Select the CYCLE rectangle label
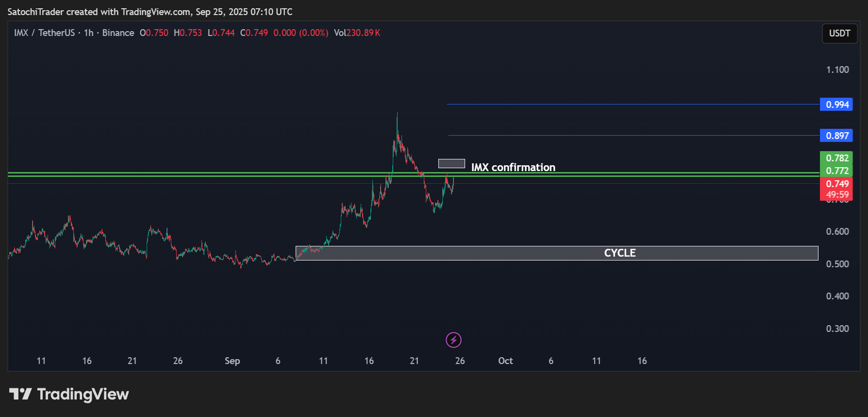 [x=619, y=253]
